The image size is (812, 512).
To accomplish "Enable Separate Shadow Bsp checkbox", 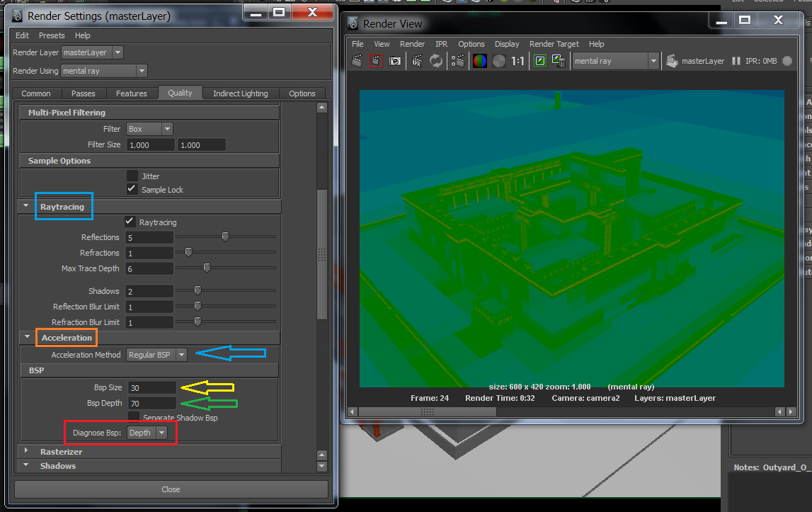I will point(134,416).
